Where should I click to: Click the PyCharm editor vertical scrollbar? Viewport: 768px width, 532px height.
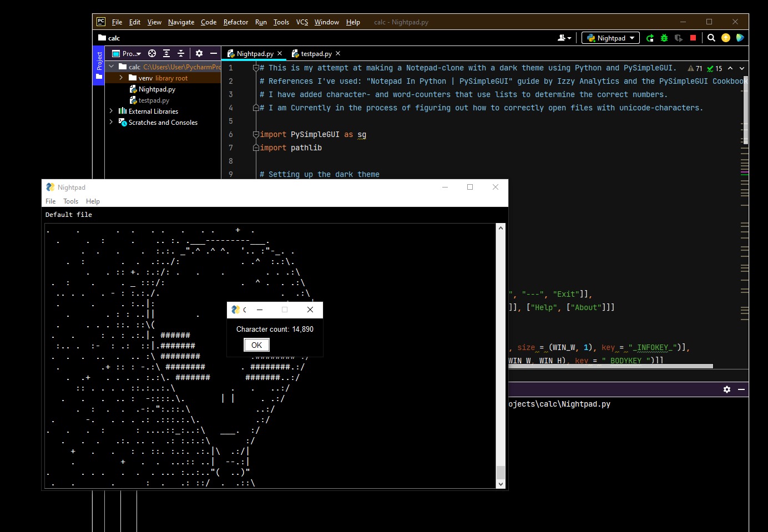point(746,110)
